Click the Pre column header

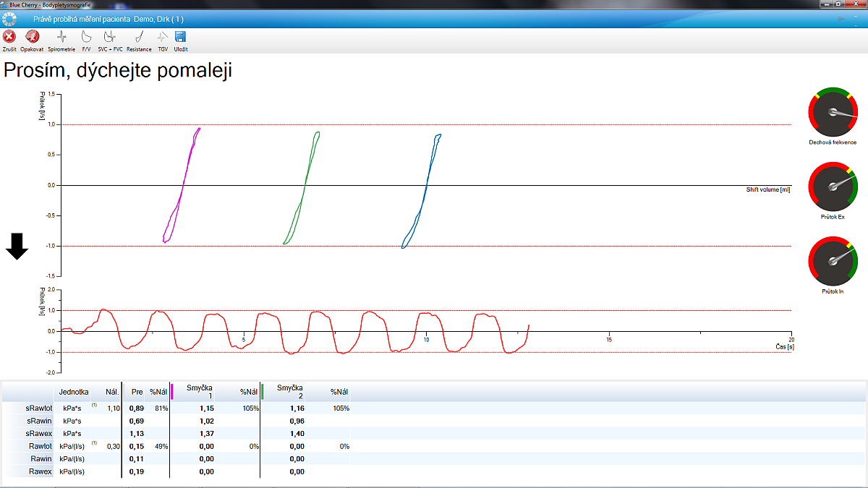tap(136, 392)
